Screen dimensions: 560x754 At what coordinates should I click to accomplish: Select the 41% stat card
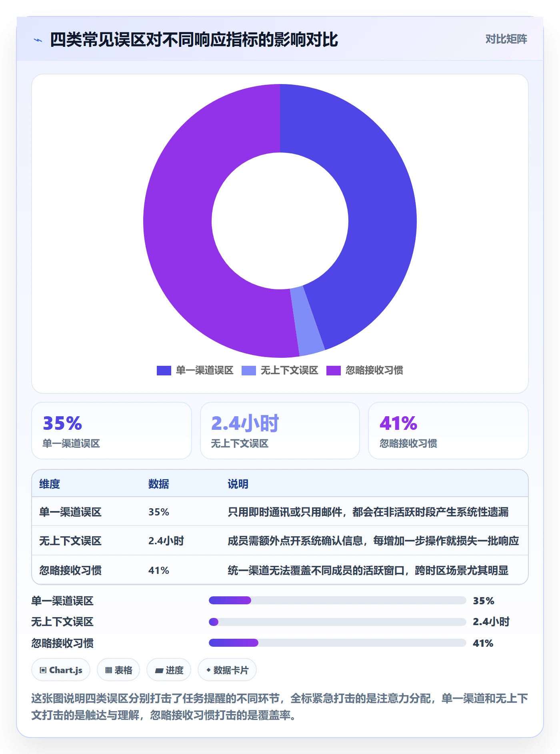[x=448, y=430]
